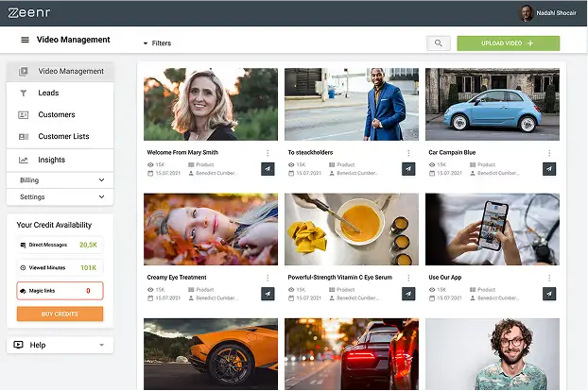Click the Video Management sidebar icon

point(24,71)
